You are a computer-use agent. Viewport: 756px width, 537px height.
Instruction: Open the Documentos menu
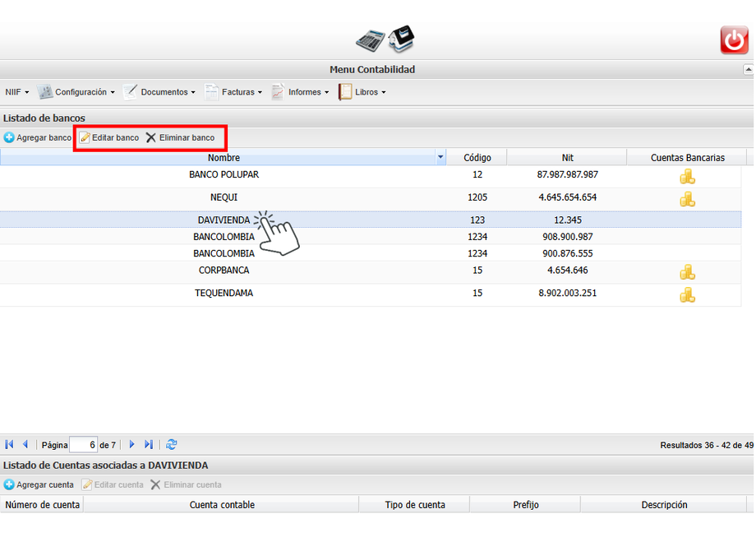[x=159, y=92]
